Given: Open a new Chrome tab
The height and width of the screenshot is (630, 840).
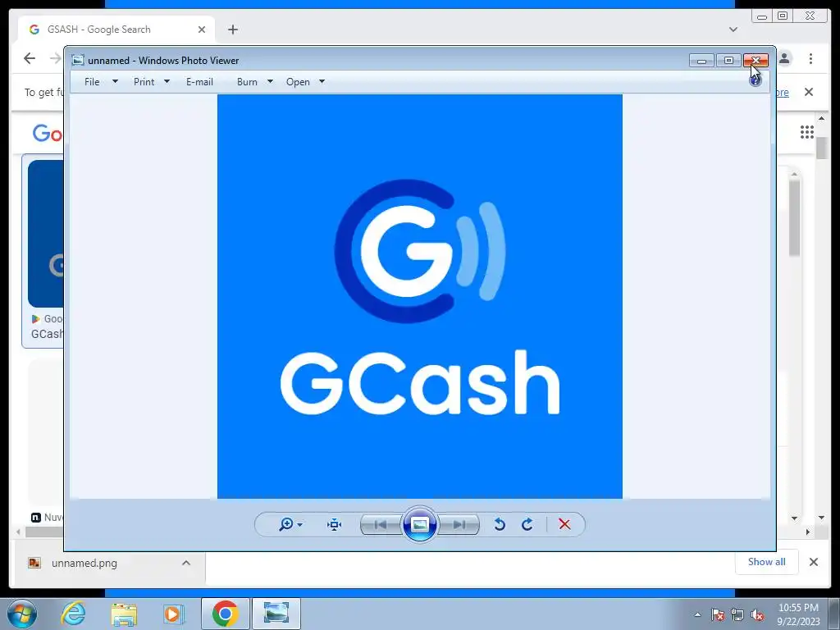Looking at the screenshot, I should (x=232, y=30).
